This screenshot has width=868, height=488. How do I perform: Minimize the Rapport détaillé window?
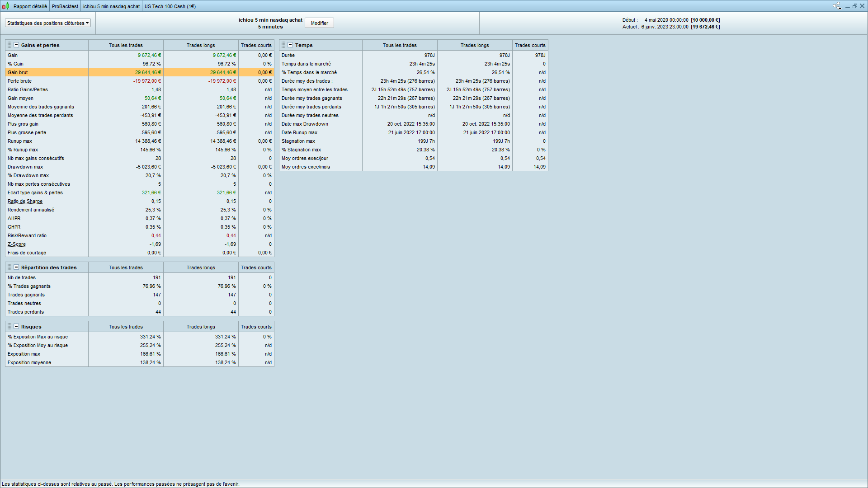[847, 6]
